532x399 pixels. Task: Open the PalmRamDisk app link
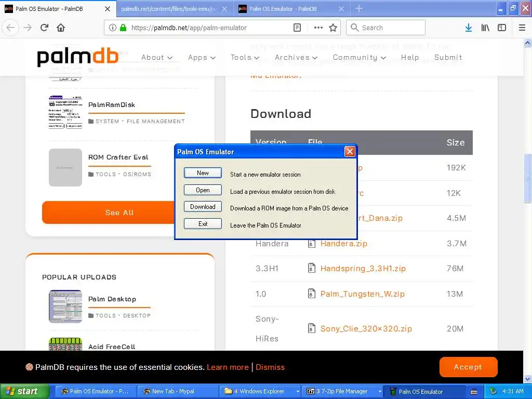click(112, 105)
